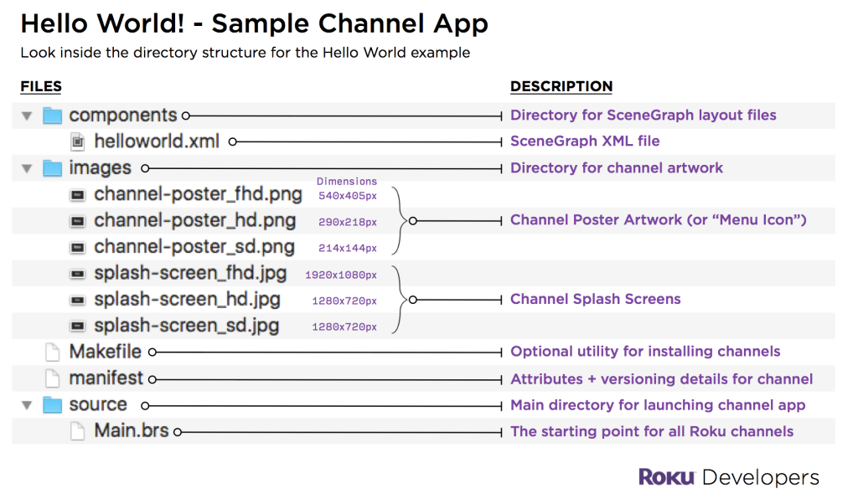The height and width of the screenshot is (504, 858).
Task: Collapse the images folder disclosure triangle
Action: coord(27,169)
